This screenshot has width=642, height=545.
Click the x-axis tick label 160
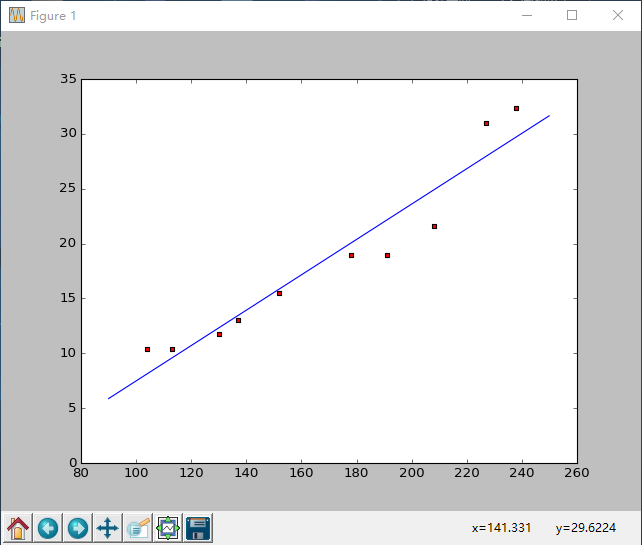click(301, 473)
